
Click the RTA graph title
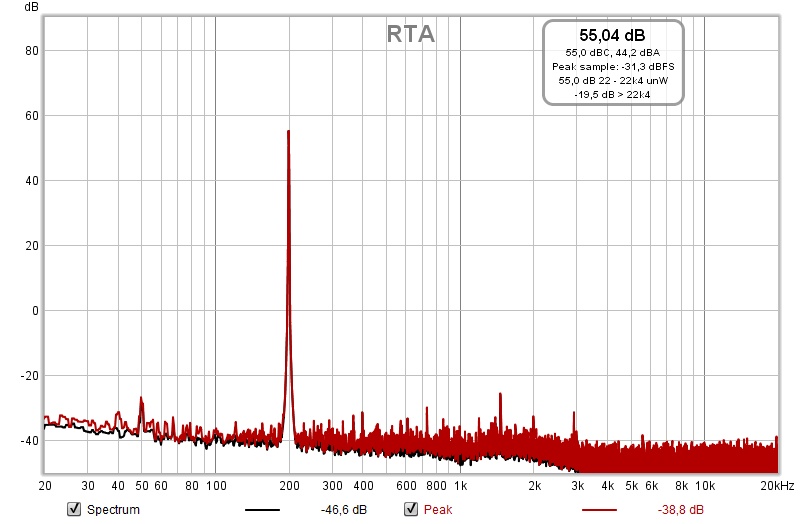click(x=411, y=35)
